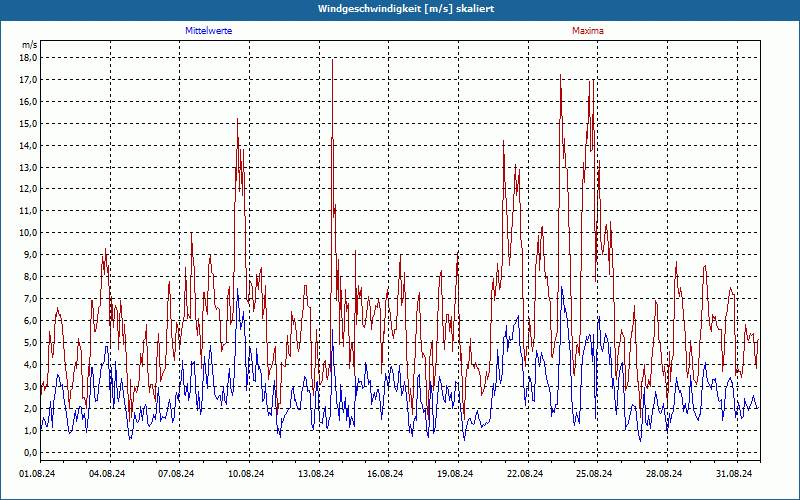
Task: Click the 13.08.24 date label
Action: coord(316,474)
